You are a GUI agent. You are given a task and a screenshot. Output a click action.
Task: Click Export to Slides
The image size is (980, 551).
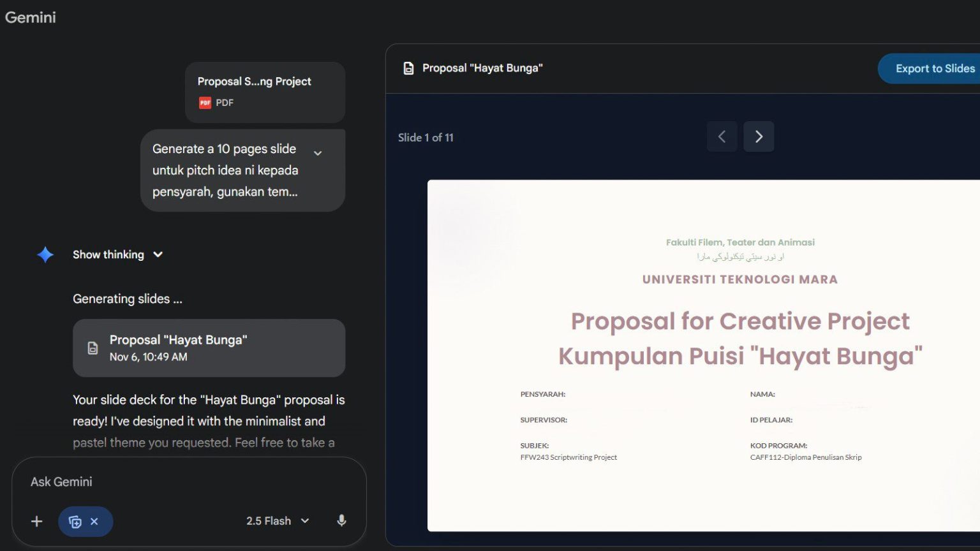coord(935,68)
